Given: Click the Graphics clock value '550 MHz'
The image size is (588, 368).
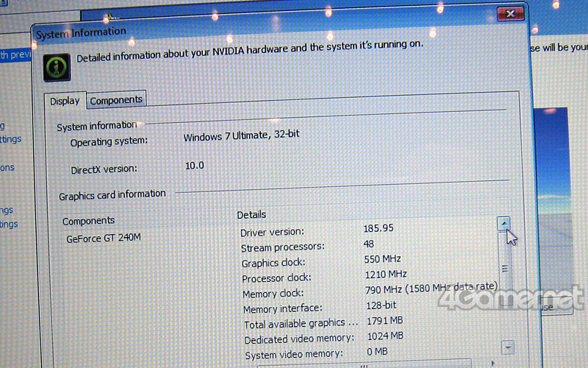Looking at the screenshot, I should [382, 259].
